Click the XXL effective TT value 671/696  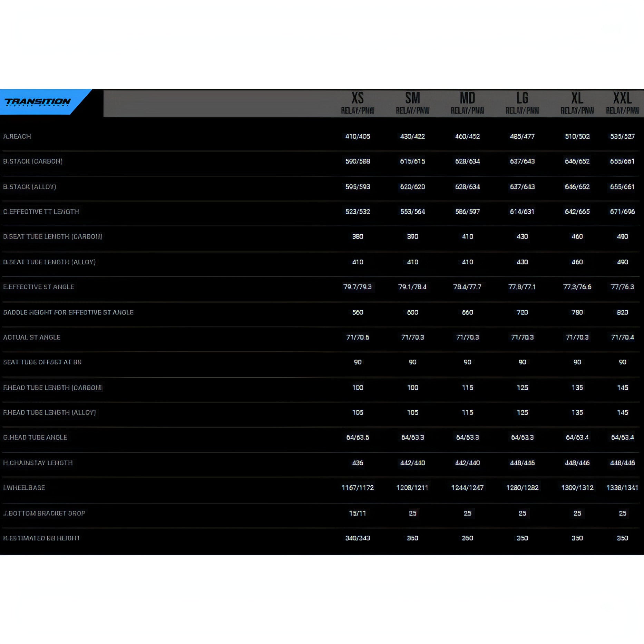(622, 212)
